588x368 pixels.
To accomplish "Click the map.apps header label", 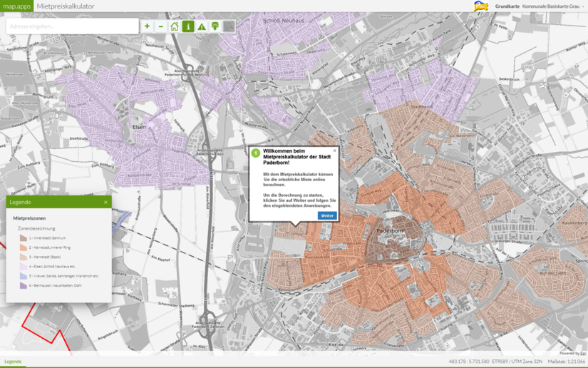I will tap(16, 6).
